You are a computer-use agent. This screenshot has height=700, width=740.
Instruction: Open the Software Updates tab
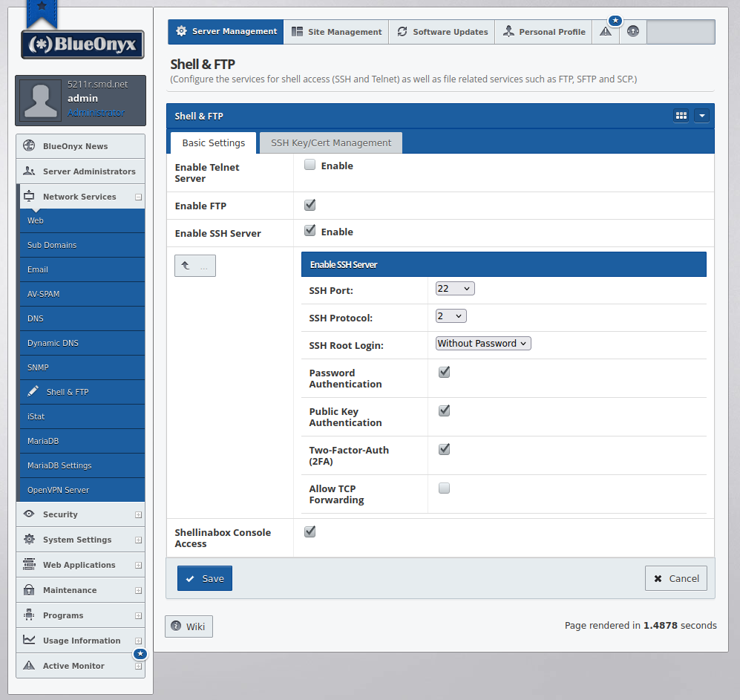(442, 32)
